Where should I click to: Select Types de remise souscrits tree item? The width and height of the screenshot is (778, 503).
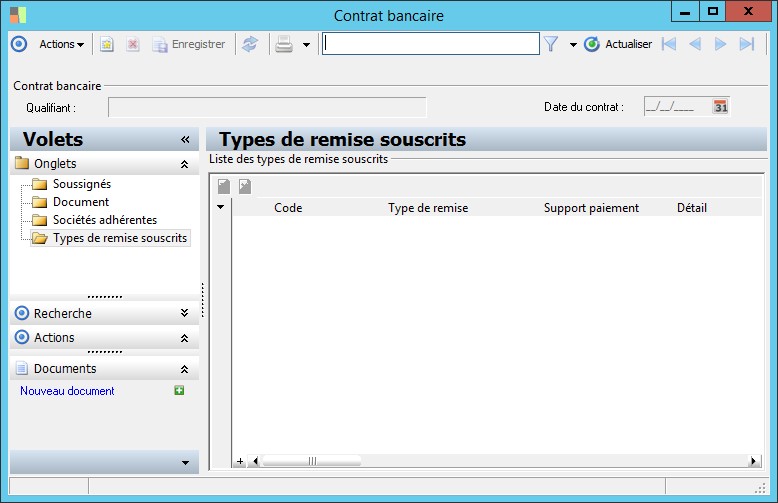(120, 238)
